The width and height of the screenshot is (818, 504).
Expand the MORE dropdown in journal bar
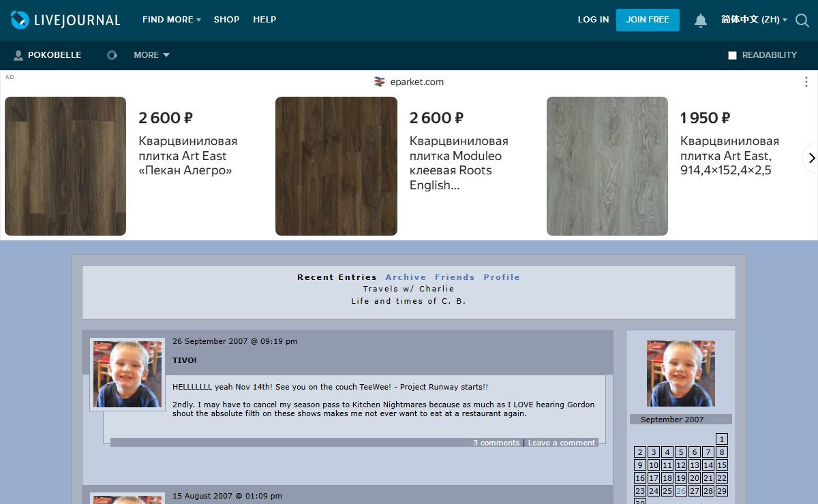(x=151, y=55)
